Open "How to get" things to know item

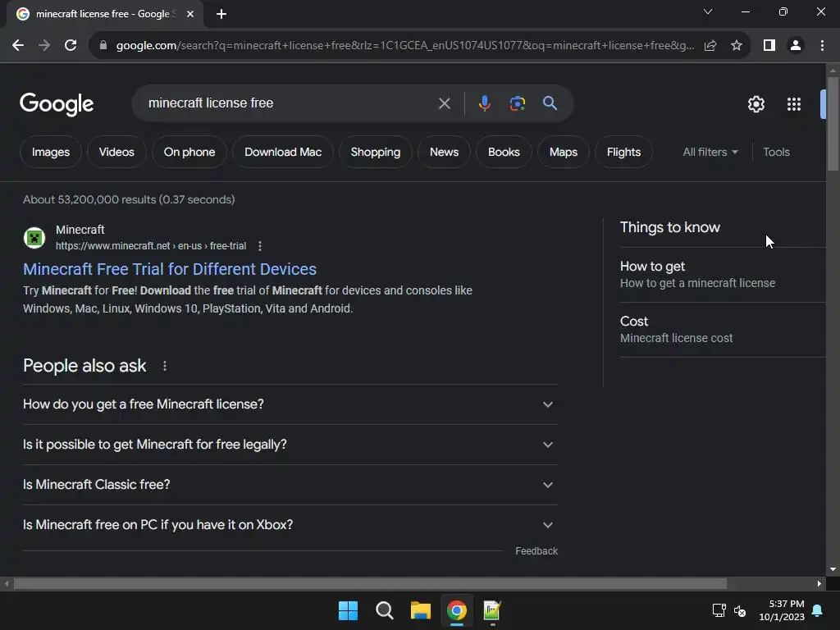723,274
